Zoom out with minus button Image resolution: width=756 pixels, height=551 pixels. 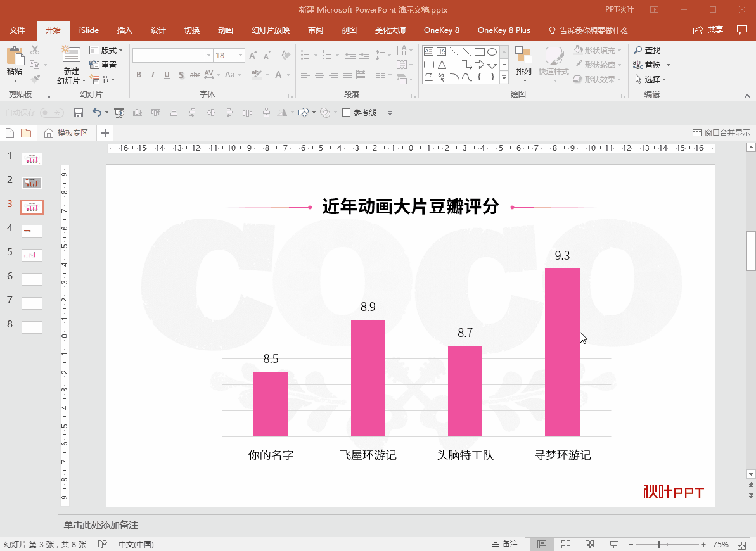[x=631, y=544]
